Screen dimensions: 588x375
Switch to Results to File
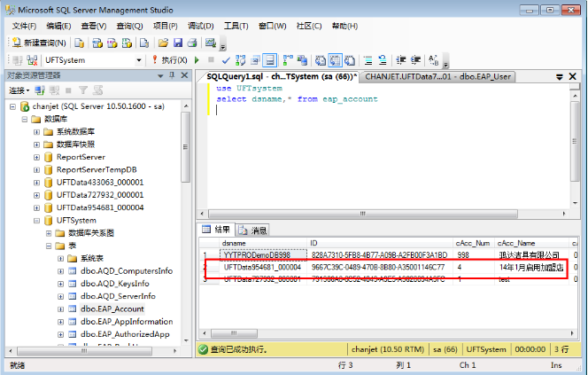coord(350,60)
